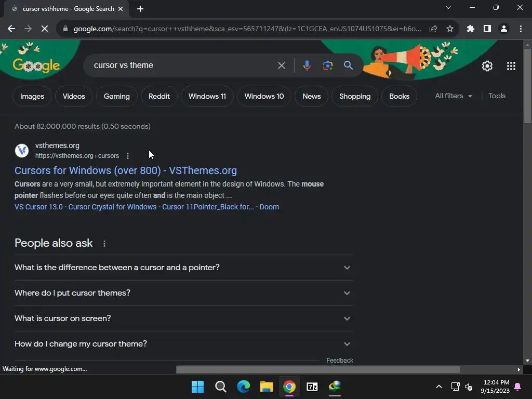Expand the cursor vs pointer difference question
532x399 pixels.
(x=183, y=268)
